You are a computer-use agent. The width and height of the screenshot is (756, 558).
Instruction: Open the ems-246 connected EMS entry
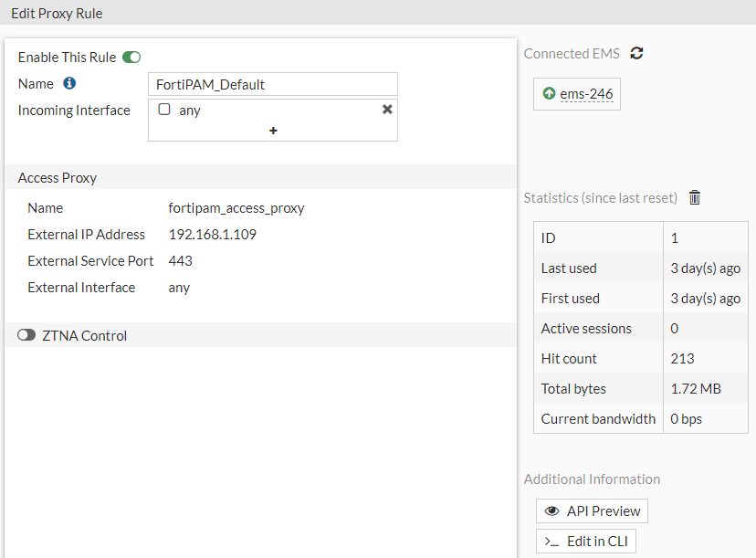586,93
